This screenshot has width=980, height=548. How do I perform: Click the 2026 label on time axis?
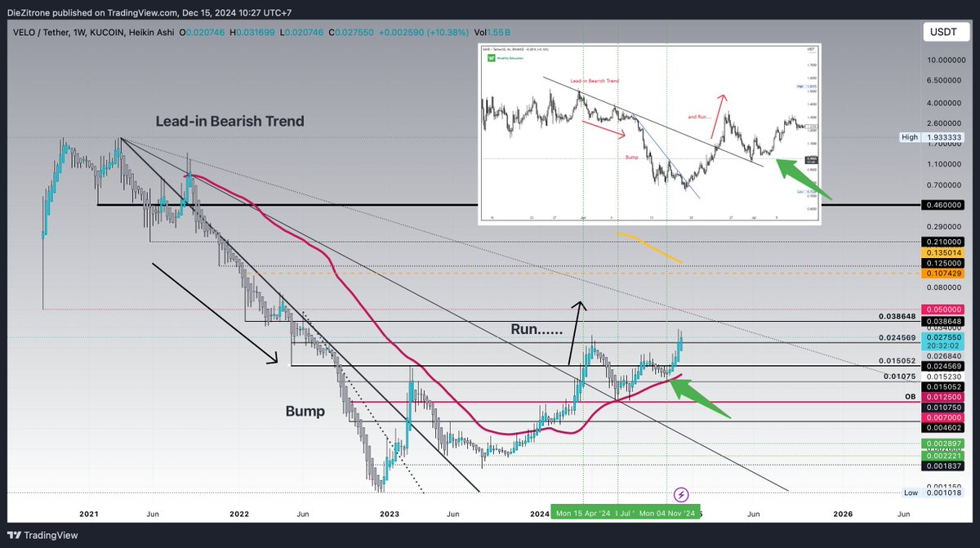pyautogui.click(x=843, y=514)
